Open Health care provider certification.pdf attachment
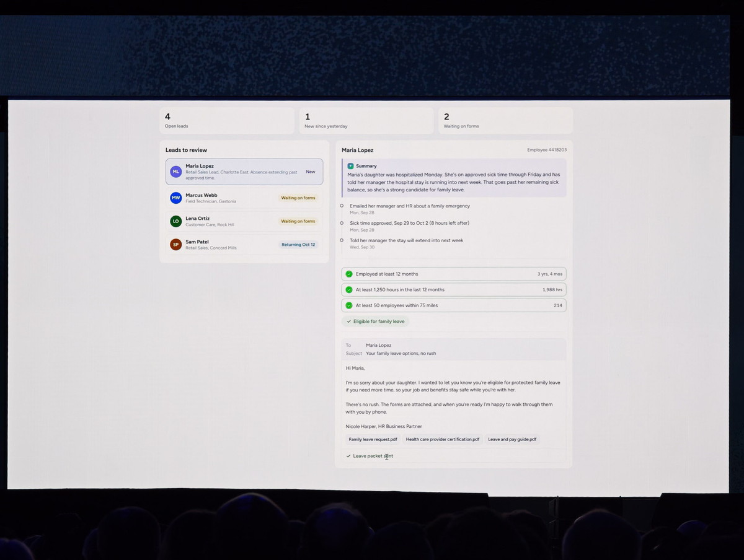 (x=443, y=439)
